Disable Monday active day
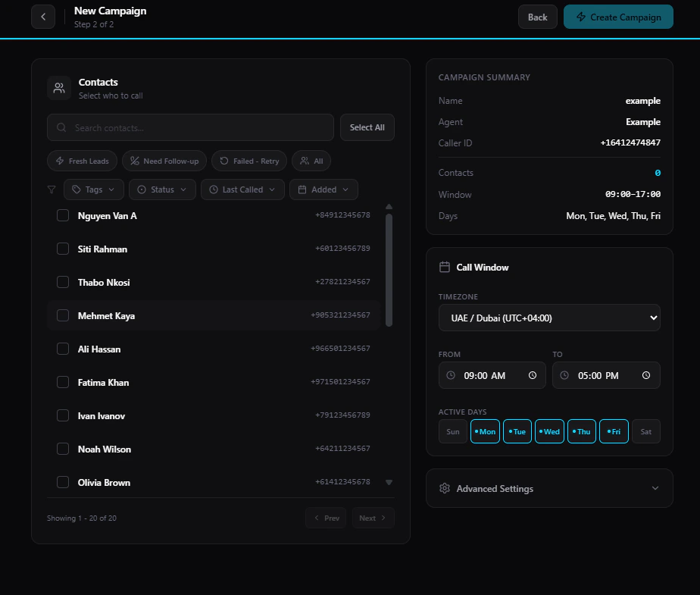The height and width of the screenshot is (595, 700). (485, 431)
